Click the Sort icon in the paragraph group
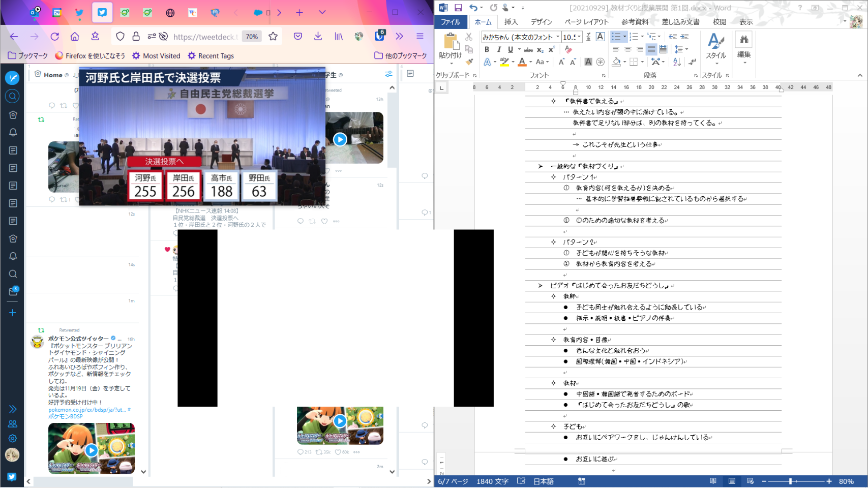The image size is (868, 488). (677, 62)
